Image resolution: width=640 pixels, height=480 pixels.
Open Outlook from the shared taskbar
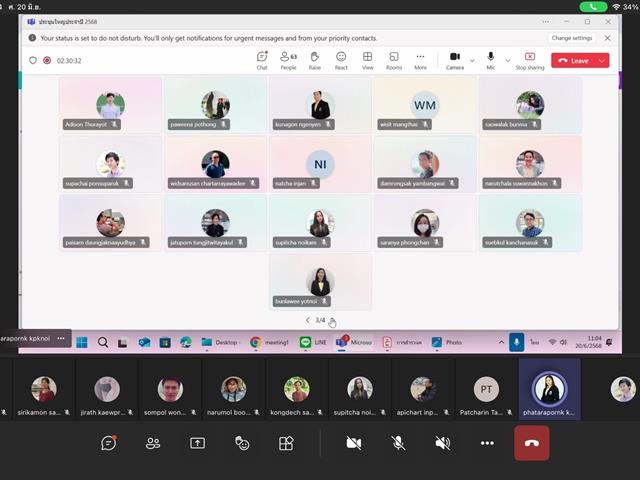coord(144,342)
